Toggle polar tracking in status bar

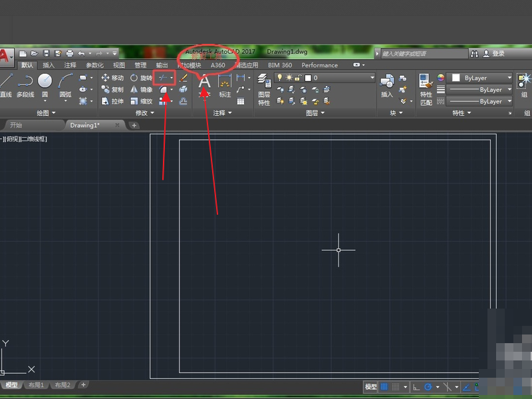click(428, 387)
